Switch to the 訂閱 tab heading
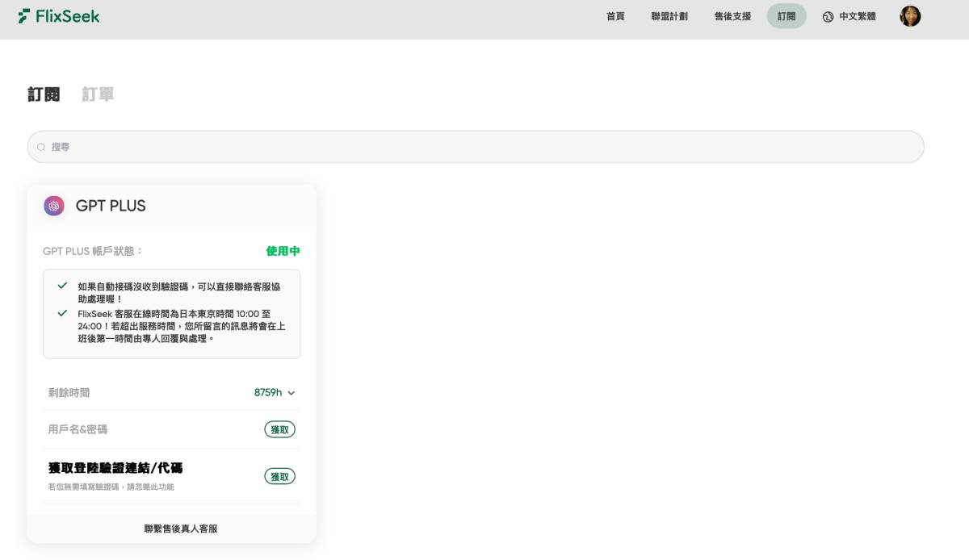 point(44,94)
